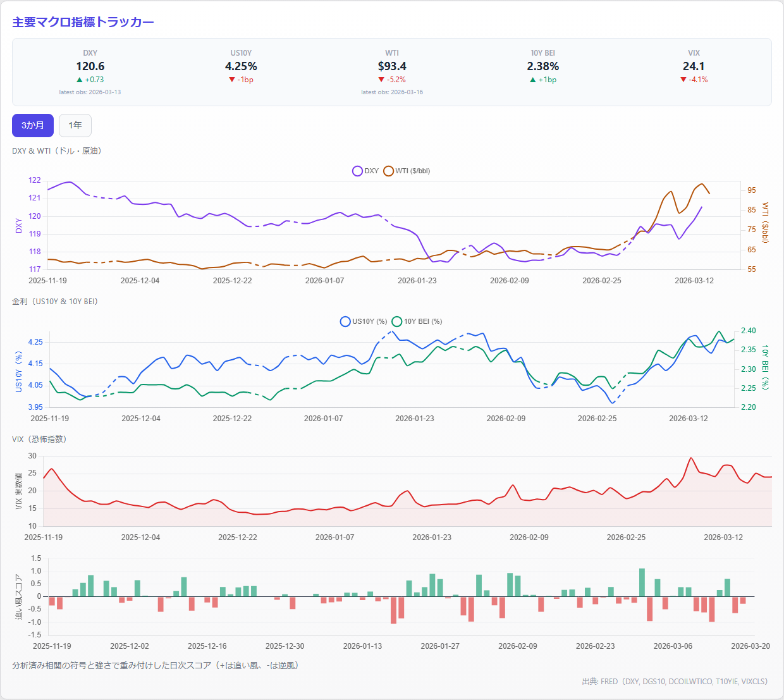Select the 3か月 range tab
The image size is (784, 700).
pyautogui.click(x=33, y=125)
